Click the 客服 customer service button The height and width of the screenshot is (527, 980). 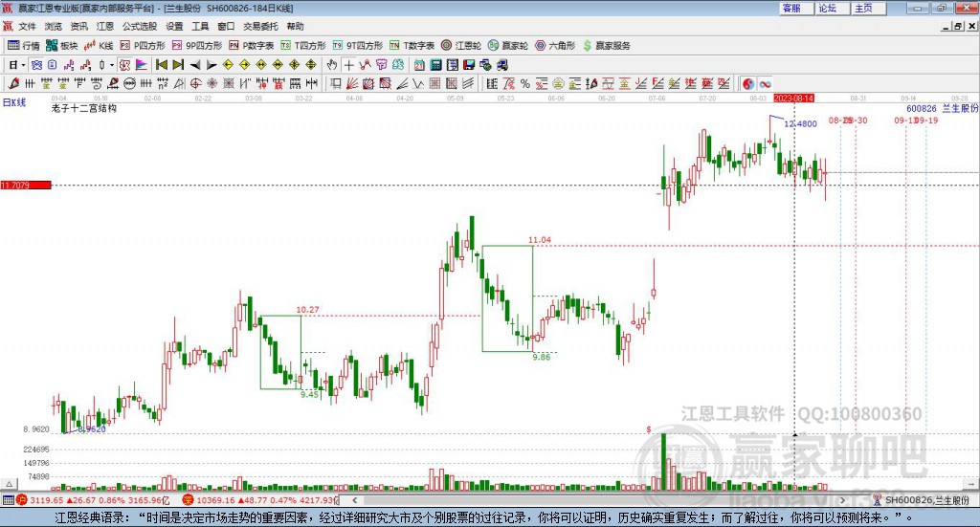click(795, 8)
